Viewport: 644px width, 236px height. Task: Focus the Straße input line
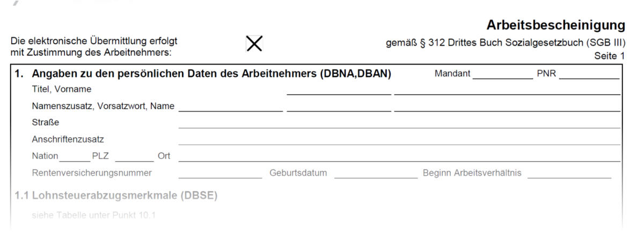tap(399, 123)
